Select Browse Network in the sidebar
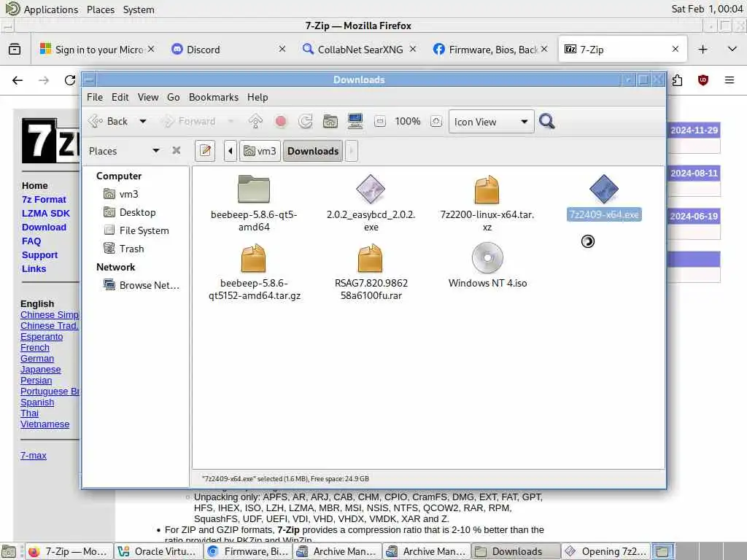The height and width of the screenshot is (560, 747). (142, 285)
